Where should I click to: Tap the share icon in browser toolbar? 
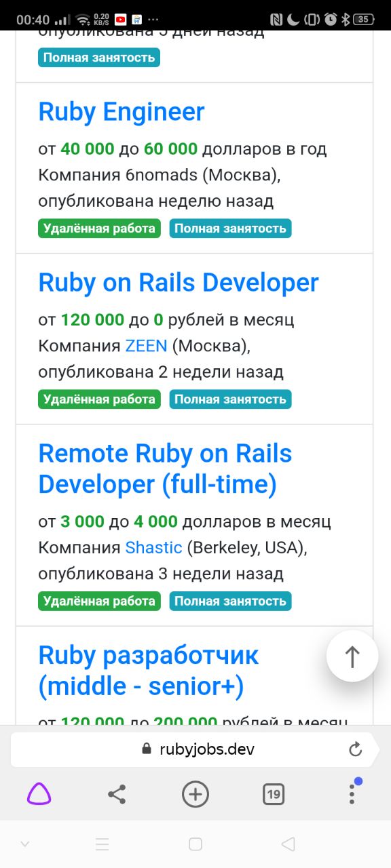click(x=117, y=794)
